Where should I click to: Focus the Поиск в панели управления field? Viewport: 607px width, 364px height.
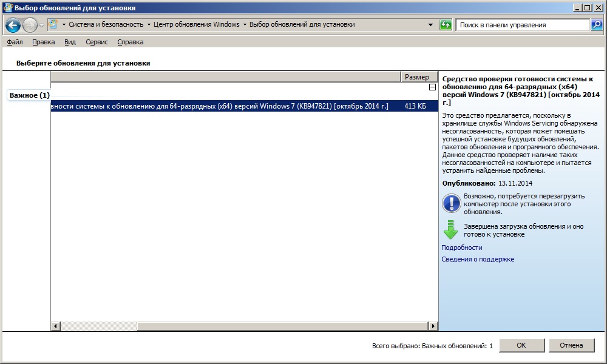click(523, 25)
